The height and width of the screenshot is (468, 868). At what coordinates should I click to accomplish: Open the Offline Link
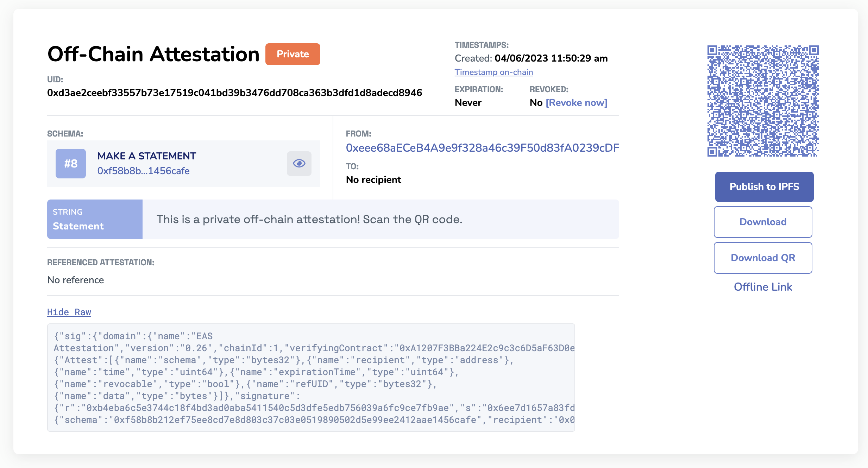763,287
